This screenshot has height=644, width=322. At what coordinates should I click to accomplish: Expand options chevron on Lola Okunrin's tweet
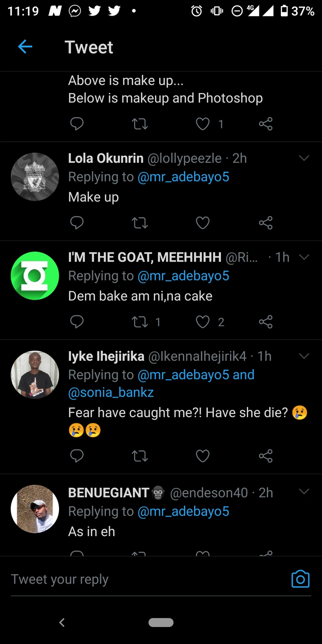click(304, 158)
